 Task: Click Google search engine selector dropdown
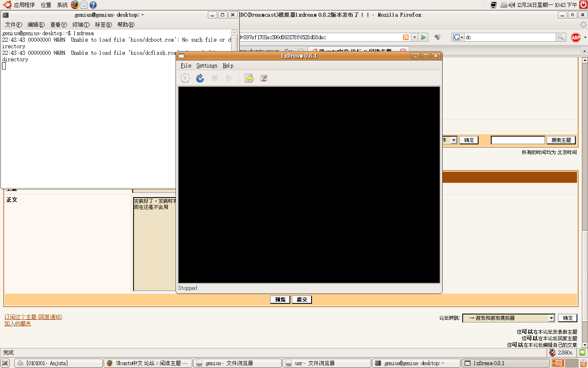tap(458, 37)
